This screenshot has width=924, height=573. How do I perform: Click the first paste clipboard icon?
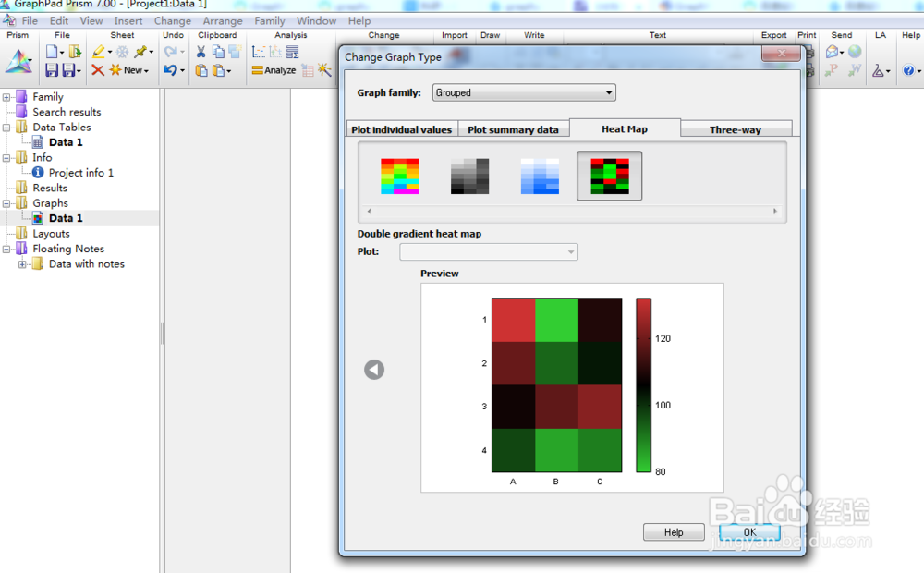point(201,70)
